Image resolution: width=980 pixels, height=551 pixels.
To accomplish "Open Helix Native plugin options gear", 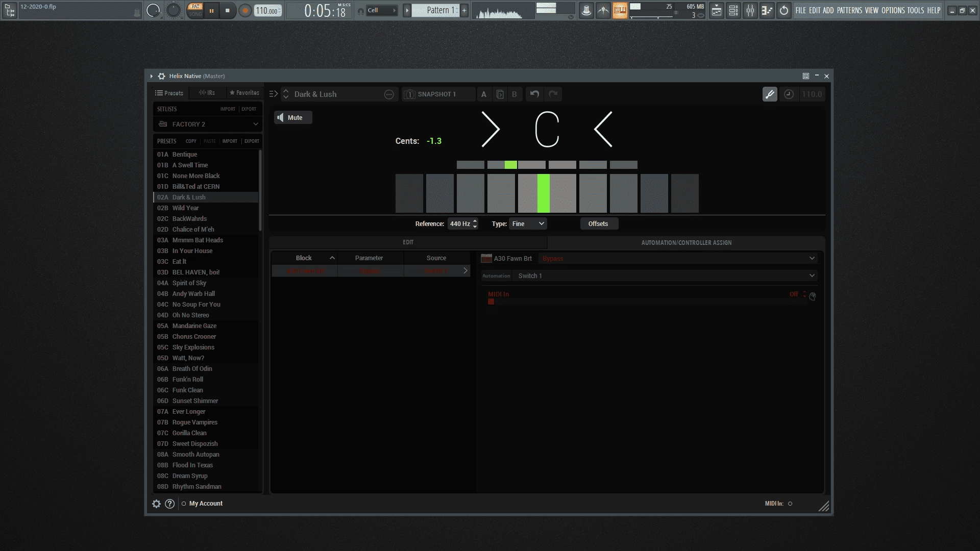I will (162, 76).
